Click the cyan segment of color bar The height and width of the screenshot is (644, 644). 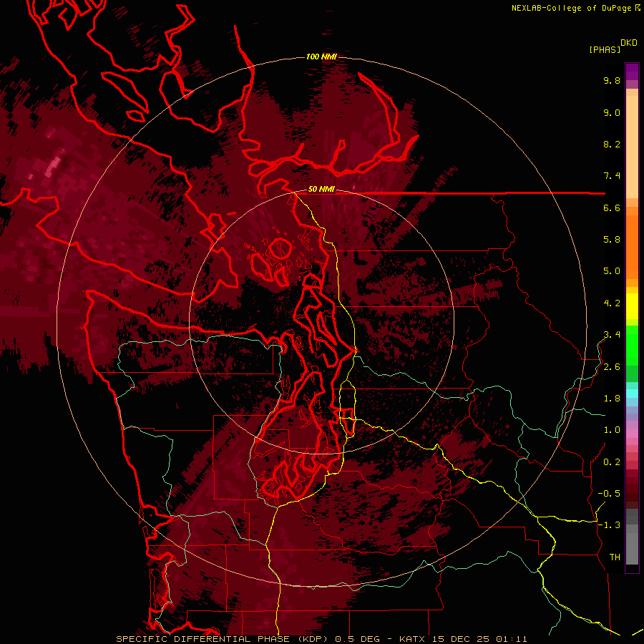click(632, 394)
